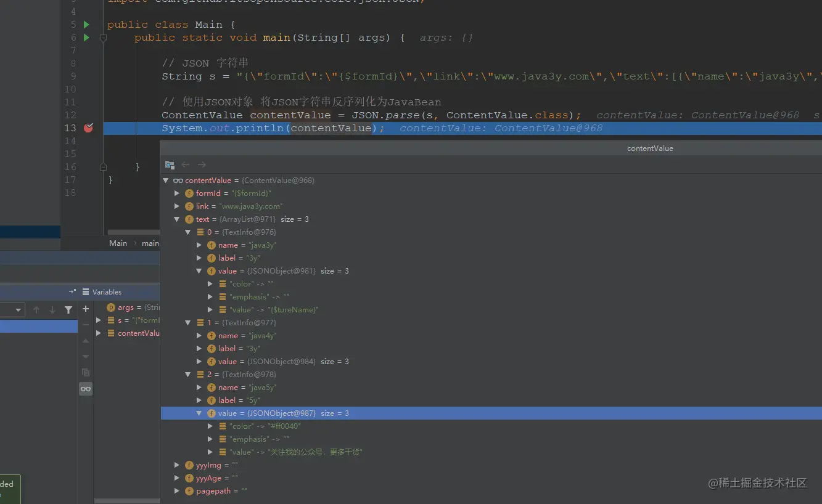Select the name = "java3y" row
Screen dimensions: 822x504
pos(491,245)
